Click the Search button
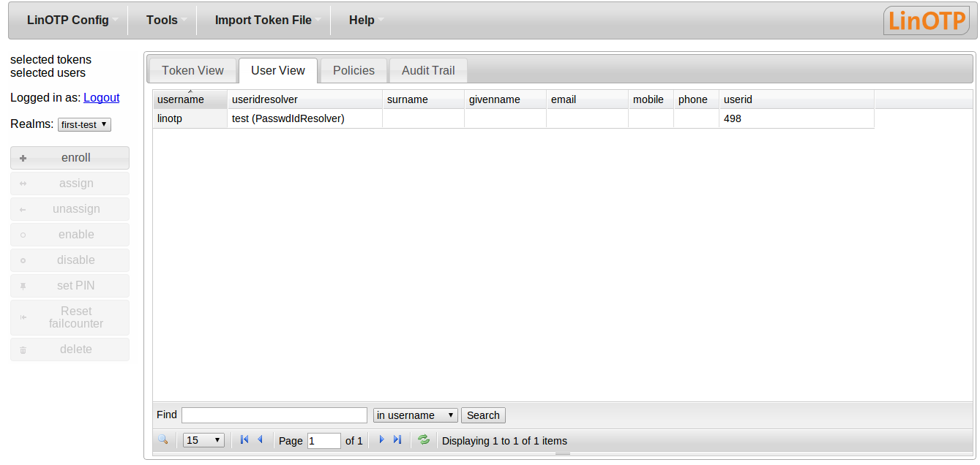 click(483, 415)
